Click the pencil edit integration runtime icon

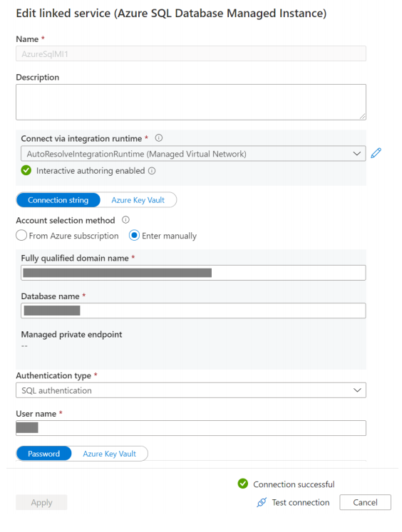[376, 153]
